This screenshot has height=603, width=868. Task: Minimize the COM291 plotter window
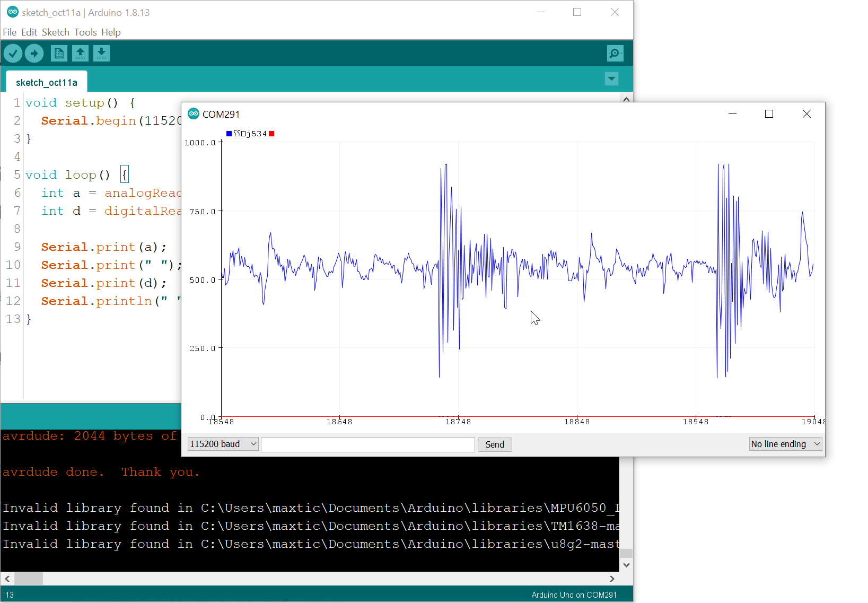732,114
